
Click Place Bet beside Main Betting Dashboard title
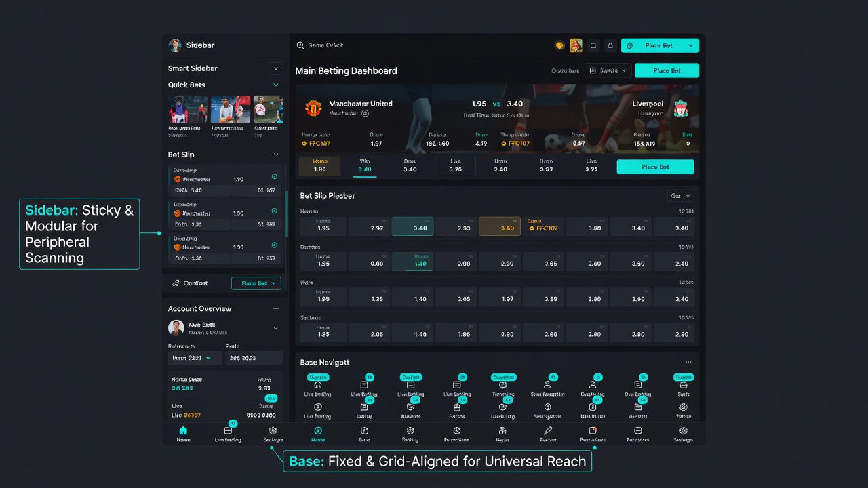pyautogui.click(x=667, y=70)
